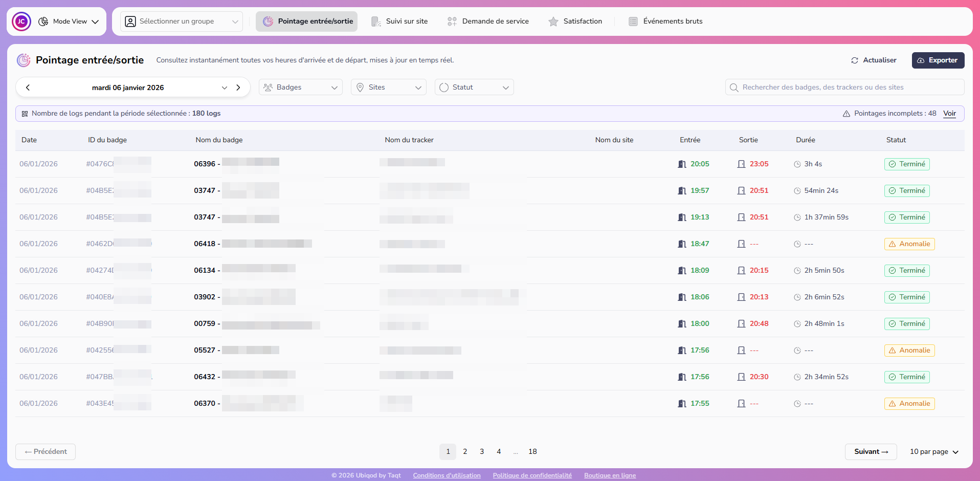Image resolution: width=980 pixels, height=481 pixels.
Task: Open the Statut filter dropdown
Action: [x=474, y=88]
